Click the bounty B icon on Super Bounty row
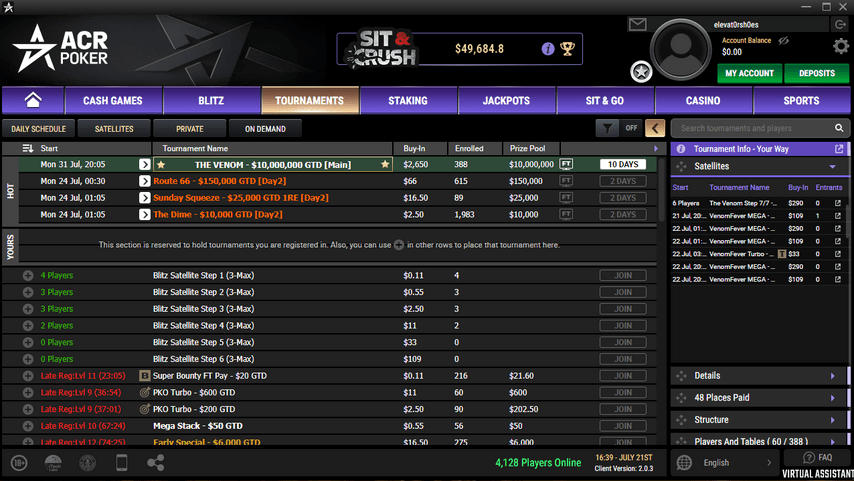 pyautogui.click(x=144, y=376)
